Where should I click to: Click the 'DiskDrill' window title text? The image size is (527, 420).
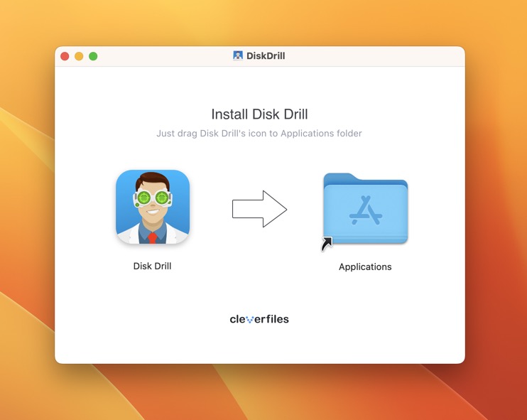tap(266, 56)
